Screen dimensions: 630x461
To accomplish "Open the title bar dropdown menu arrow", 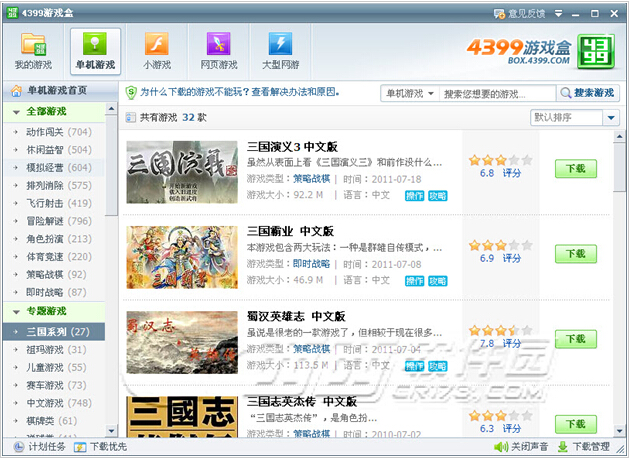I will (x=558, y=14).
